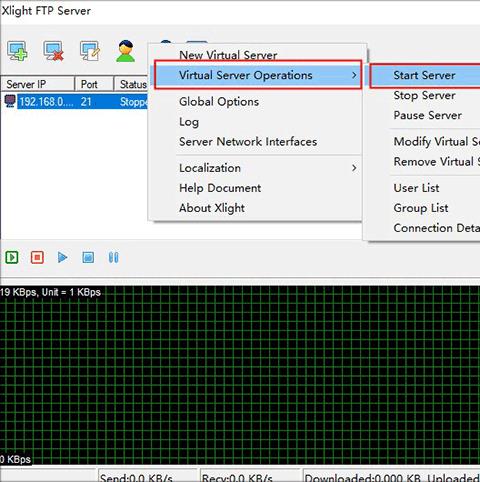Select Modify Virtual Server submenu item
The width and height of the screenshot is (480, 482).
coord(437,142)
